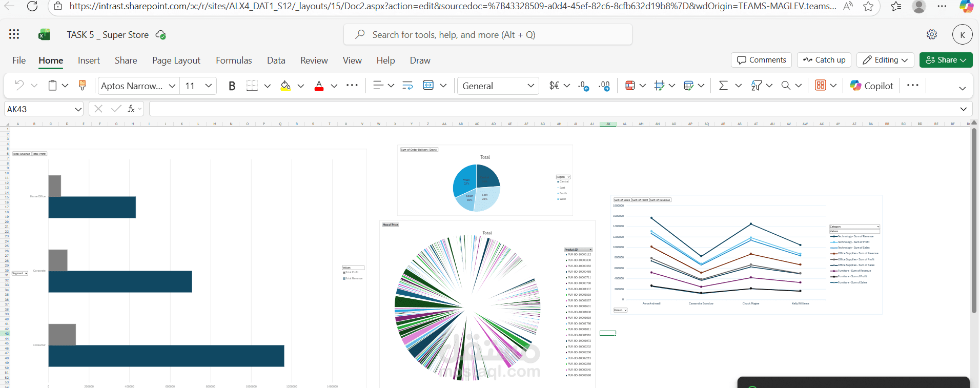Click the Undo arrow icon
980x388 pixels.
click(19, 86)
